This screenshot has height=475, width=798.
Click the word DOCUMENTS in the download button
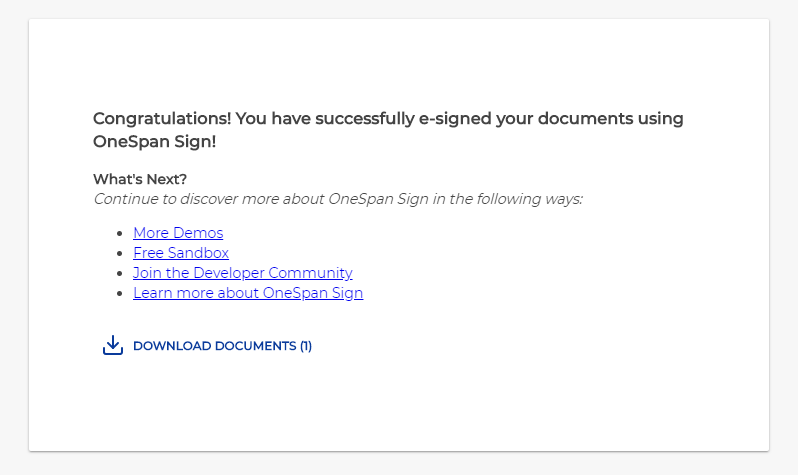(x=255, y=346)
